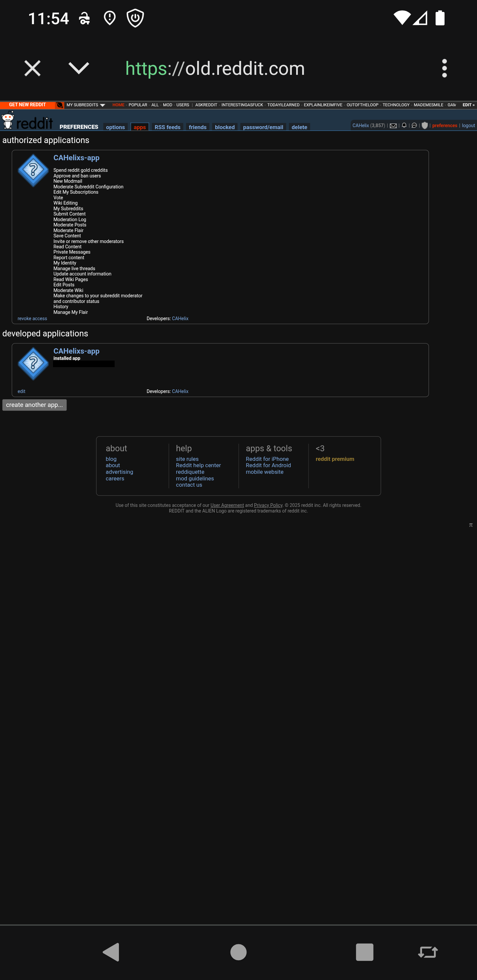Open POPULAR in the top bar
The image size is (477, 980).
click(x=138, y=105)
